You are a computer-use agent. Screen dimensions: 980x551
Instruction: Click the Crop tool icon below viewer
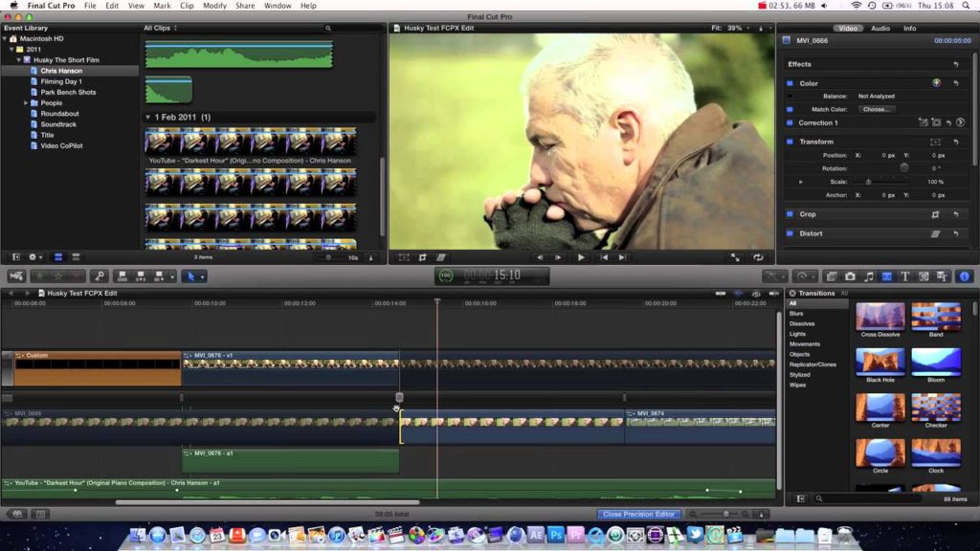422,257
